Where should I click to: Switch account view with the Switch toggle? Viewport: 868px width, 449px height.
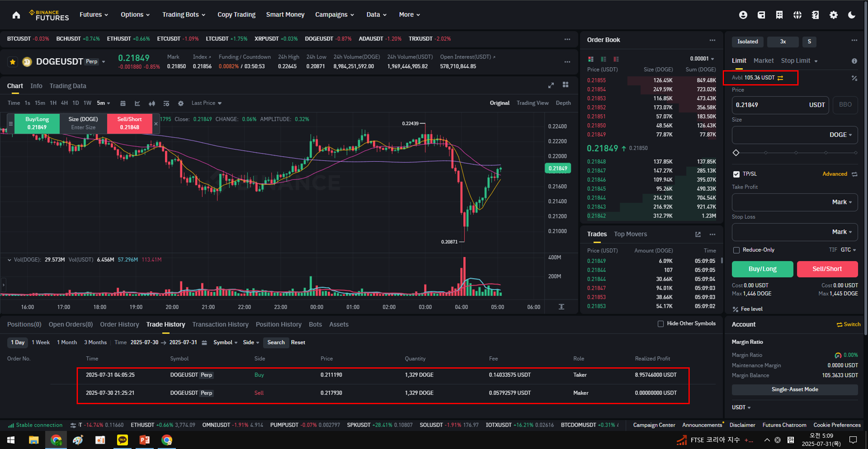[849, 325]
